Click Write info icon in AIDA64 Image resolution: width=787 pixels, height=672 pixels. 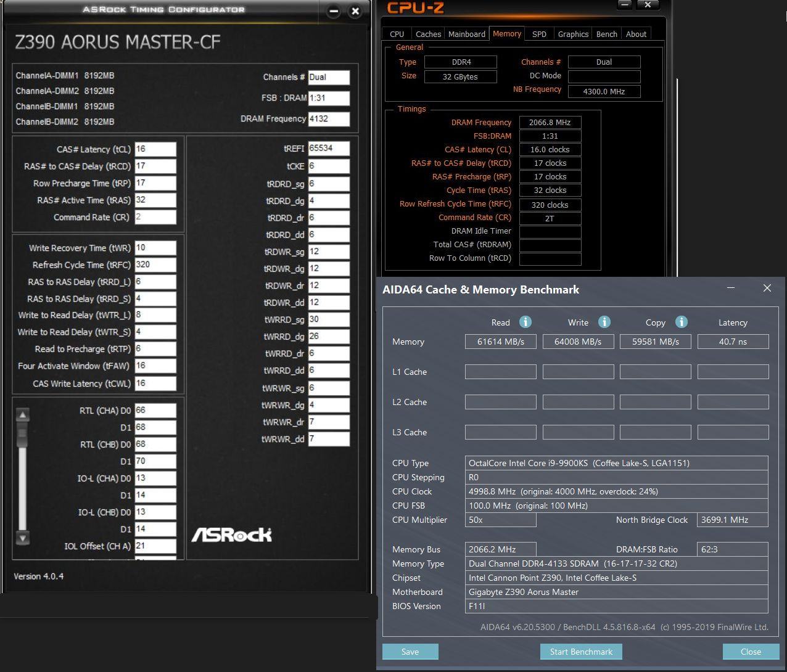pos(604,322)
